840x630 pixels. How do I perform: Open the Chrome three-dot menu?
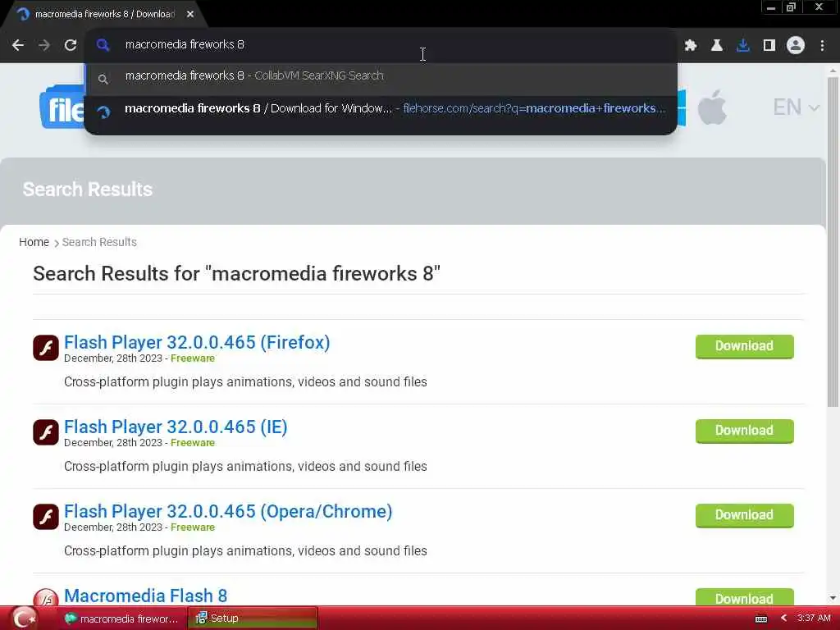pyautogui.click(x=822, y=46)
